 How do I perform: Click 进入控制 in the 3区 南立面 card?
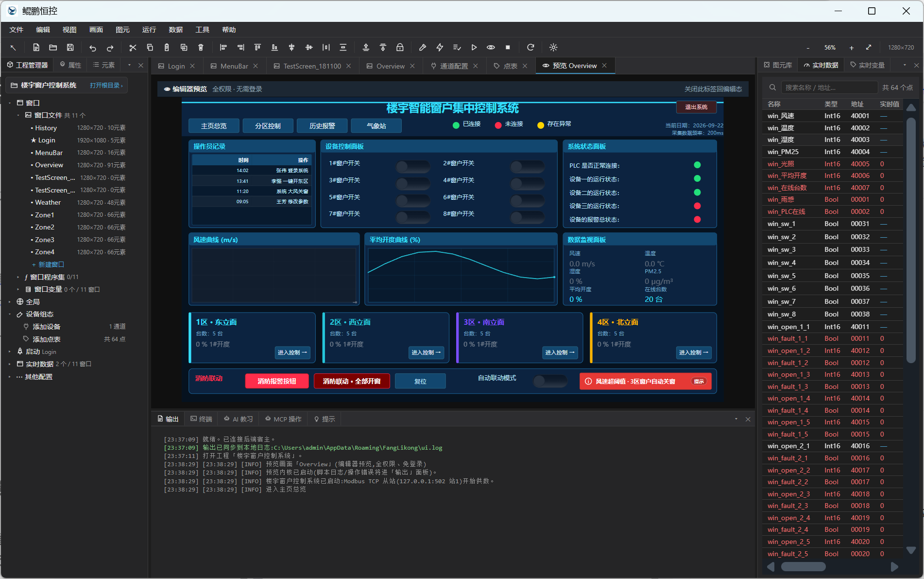[x=560, y=352]
